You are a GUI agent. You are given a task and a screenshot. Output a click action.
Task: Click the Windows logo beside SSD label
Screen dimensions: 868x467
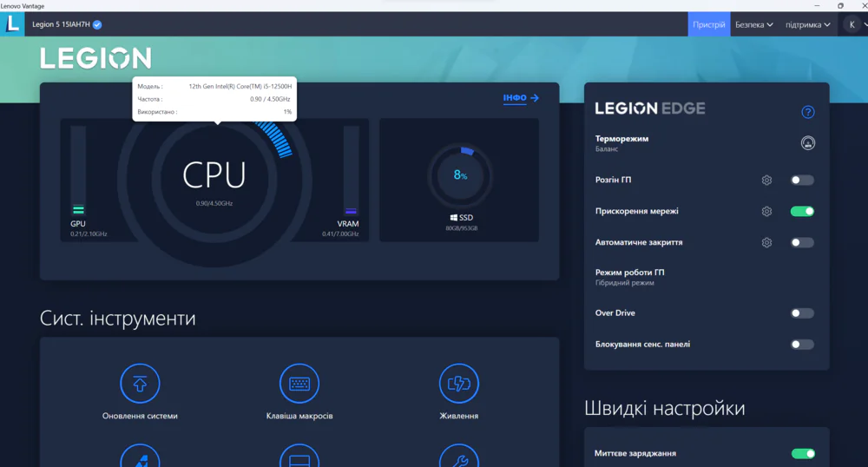point(453,218)
